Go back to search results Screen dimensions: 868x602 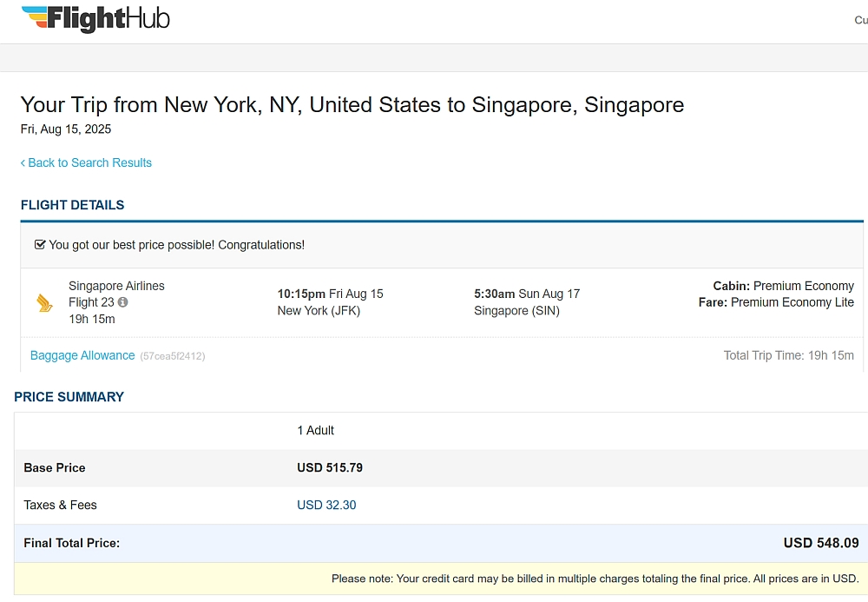[x=86, y=162]
